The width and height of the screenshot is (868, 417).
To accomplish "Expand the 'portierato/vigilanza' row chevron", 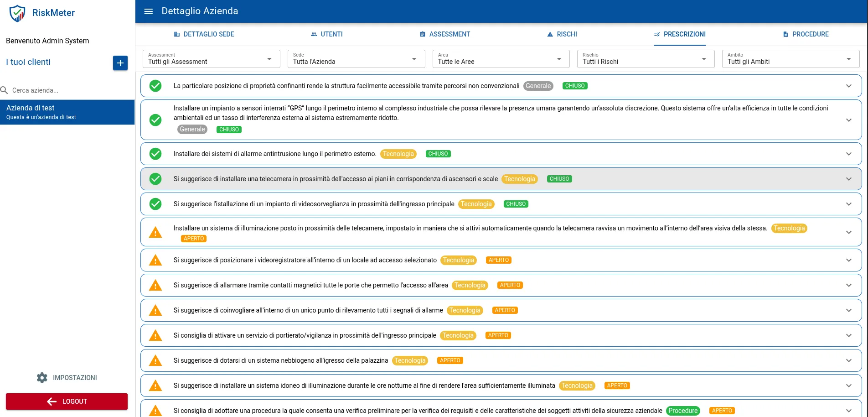I will [x=849, y=335].
